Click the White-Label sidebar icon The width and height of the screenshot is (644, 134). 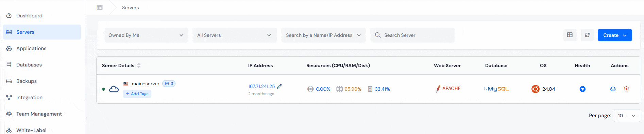9,130
